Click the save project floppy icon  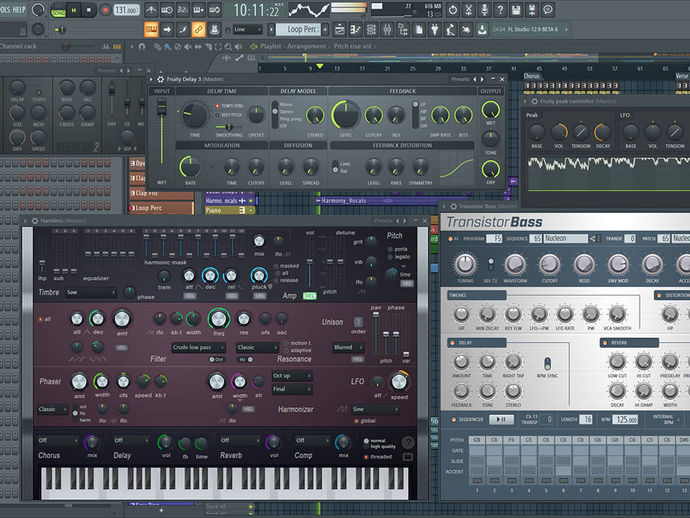(516, 9)
